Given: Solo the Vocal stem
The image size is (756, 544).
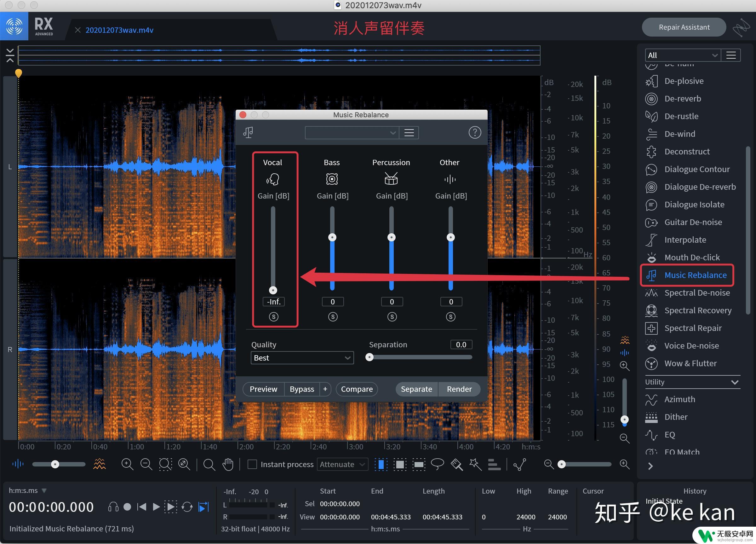Looking at the screenshot, I should (273, 317).
